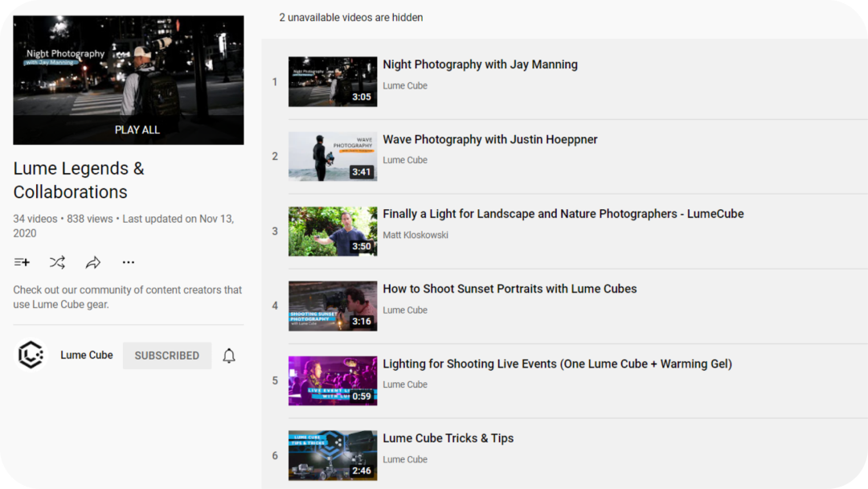Open Lume Cube Tricks & Tips title
The width and height of the screenshot is (868, 489).
pyautogui.click(x=448, y=438)
